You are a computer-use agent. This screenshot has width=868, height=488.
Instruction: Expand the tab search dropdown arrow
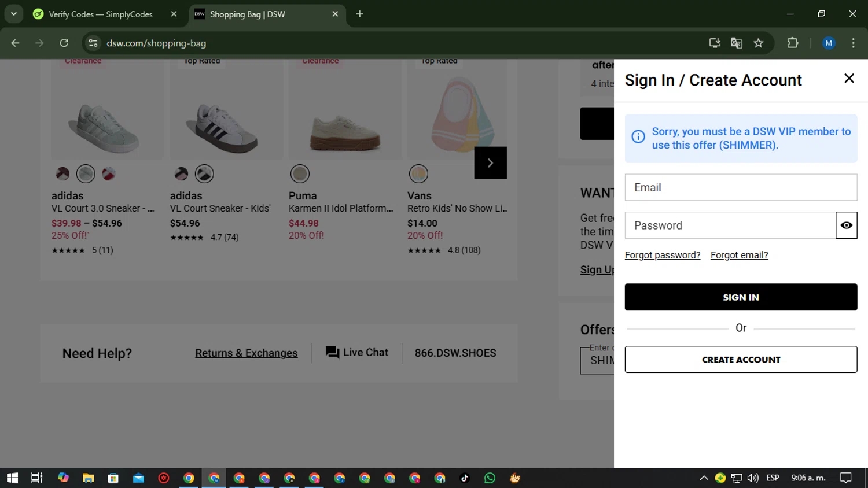click(13, 14)
